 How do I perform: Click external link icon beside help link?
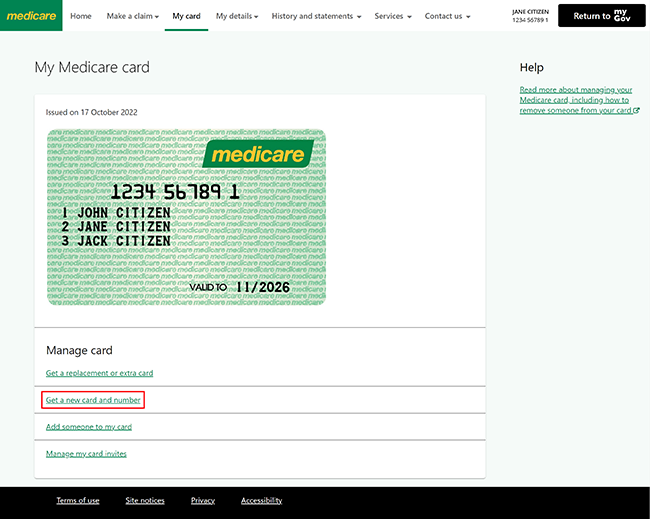click(x=636, y=110)
